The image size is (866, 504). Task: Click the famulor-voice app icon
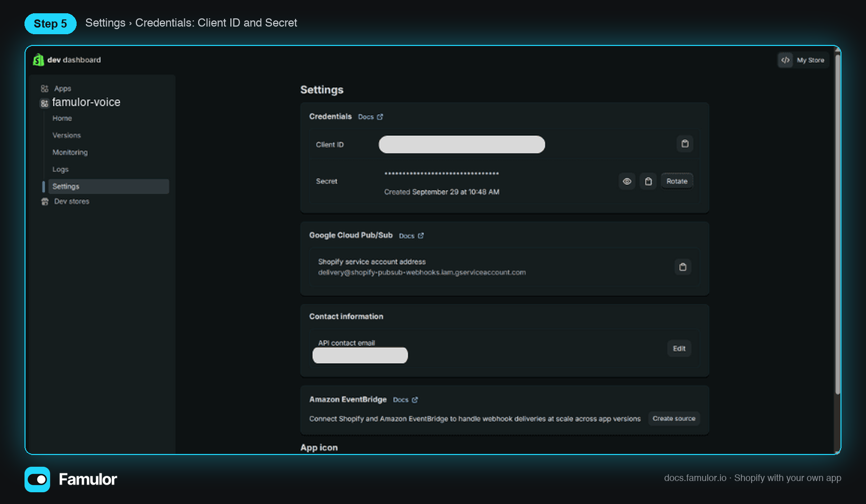click(x=44, y=104)
